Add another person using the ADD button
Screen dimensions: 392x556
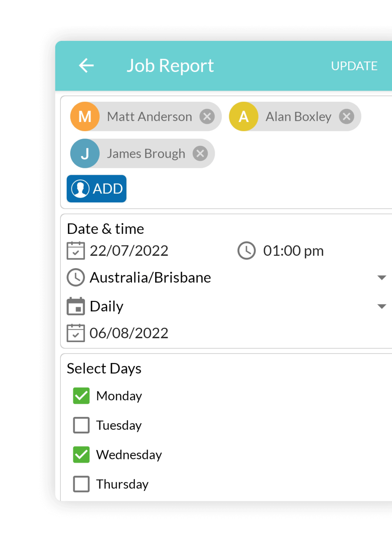(x=96, y=189)
